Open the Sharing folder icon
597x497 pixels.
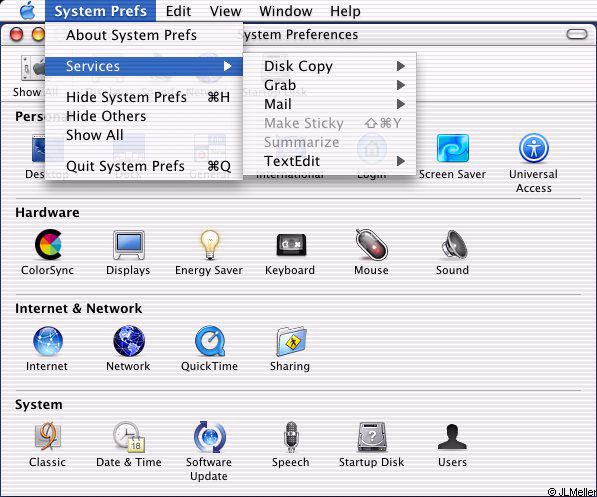tap(291, 341)
